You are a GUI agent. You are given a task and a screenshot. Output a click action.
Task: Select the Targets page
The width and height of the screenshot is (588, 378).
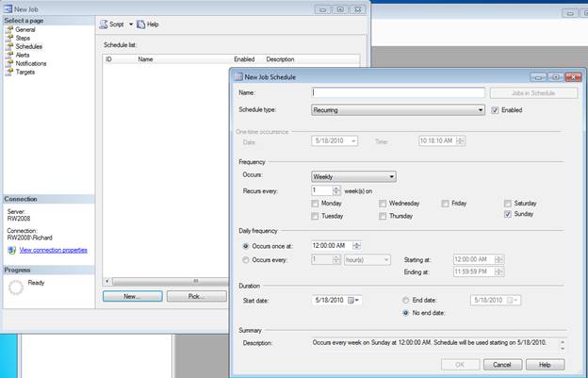coord(25,72)
